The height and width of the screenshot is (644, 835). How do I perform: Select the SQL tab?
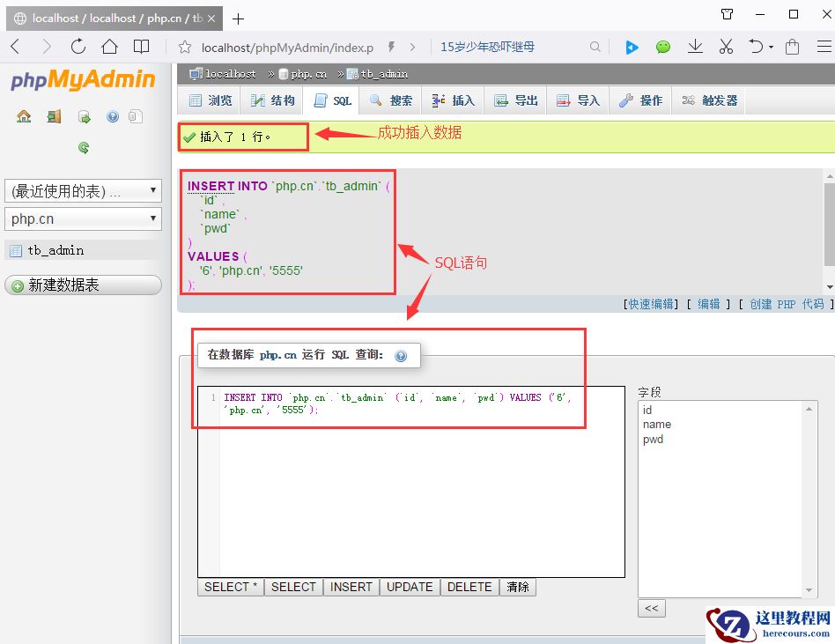pos(333,100)
